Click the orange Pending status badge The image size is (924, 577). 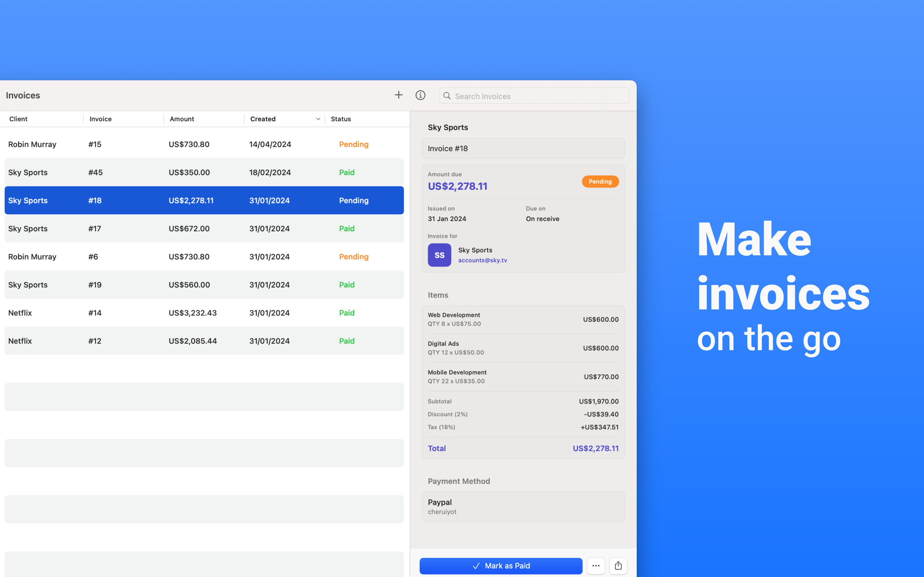pos(600,181)
